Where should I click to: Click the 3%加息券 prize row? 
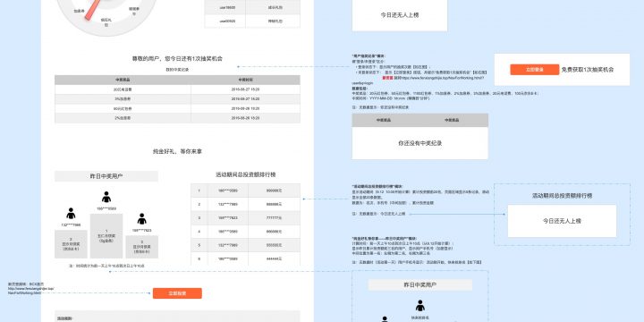(x=177, y=99)
